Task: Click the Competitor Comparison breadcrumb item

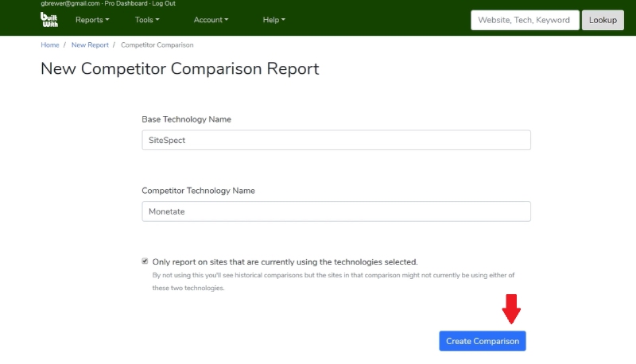Action: pyautogui.click(x=157, y=45)
